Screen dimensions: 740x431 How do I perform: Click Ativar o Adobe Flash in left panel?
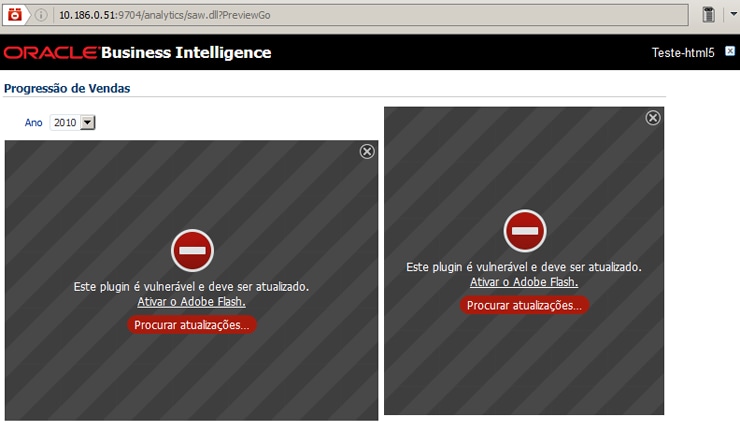coord(191,302)
